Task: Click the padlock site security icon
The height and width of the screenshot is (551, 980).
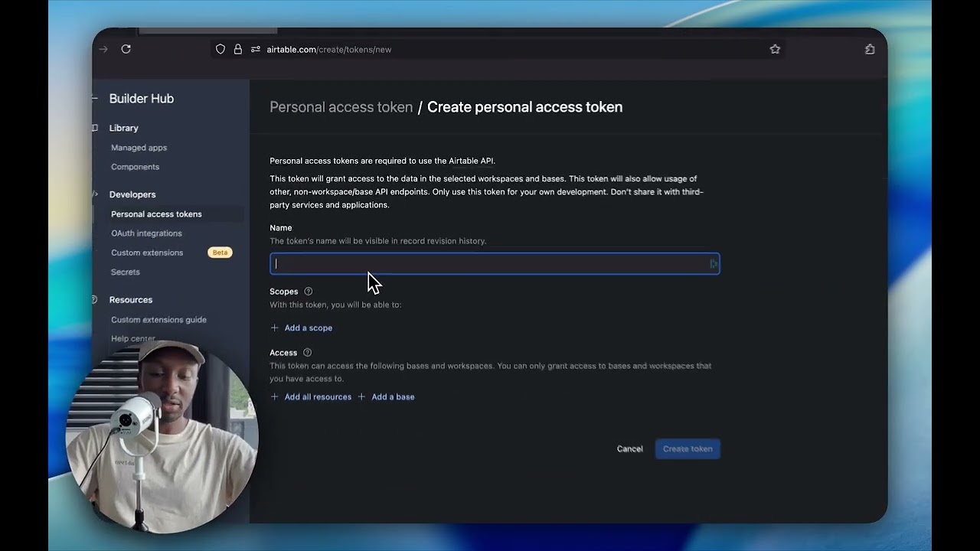Action: [x=238, y=49]
